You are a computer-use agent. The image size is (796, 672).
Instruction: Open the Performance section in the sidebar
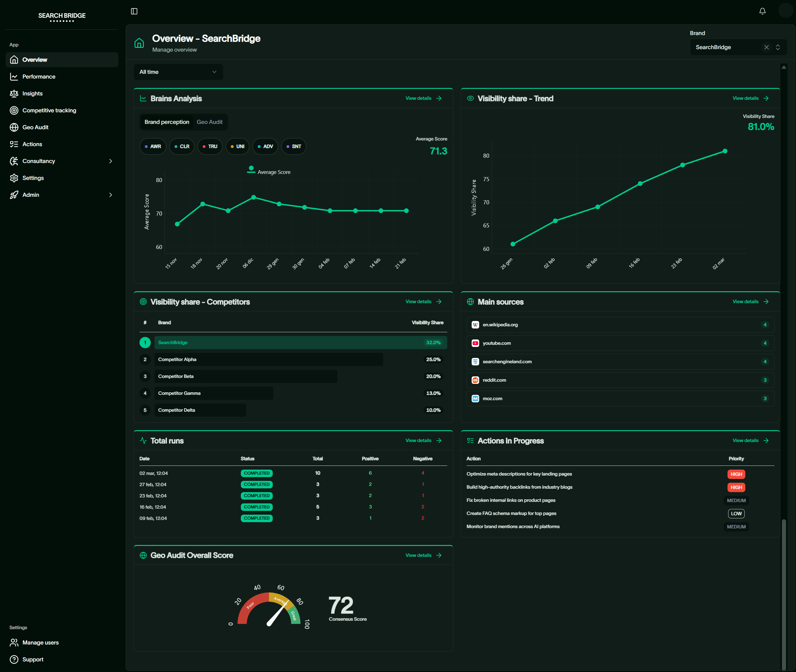[x=39, y=76]
